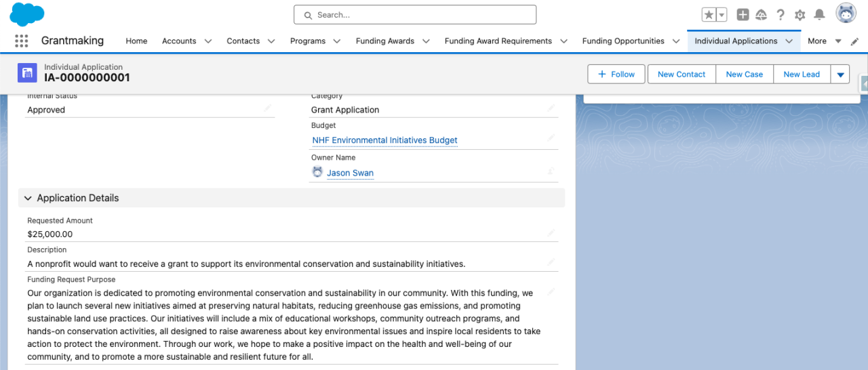This screenshot has width=868, height=370.
Task: Click the Salesforce cloud logo
Action: tap(27, 14)
